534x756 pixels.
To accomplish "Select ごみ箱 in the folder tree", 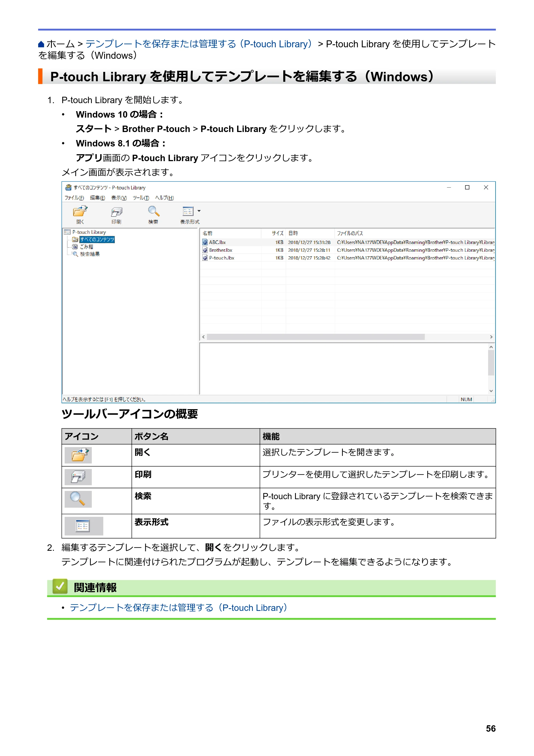I will tap(87, 247).
